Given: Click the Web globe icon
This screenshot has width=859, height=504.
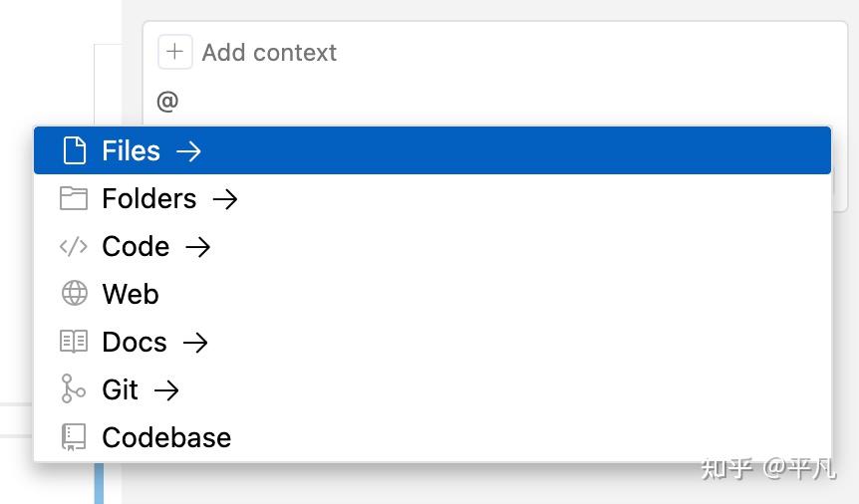Looking at the screenshot, I should pos(74,294).
